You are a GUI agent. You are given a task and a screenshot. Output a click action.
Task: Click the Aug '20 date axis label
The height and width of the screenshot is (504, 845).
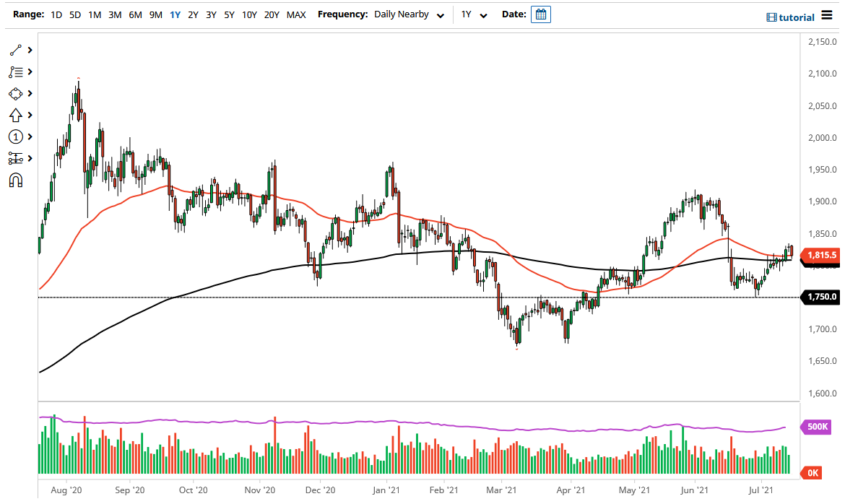coord(66,490)
